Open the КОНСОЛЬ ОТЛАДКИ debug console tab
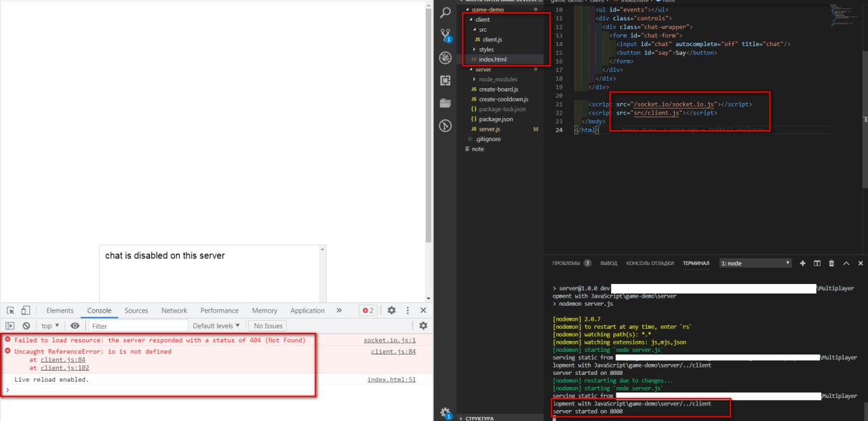This screenshot has height=421, width=868. 650,263
